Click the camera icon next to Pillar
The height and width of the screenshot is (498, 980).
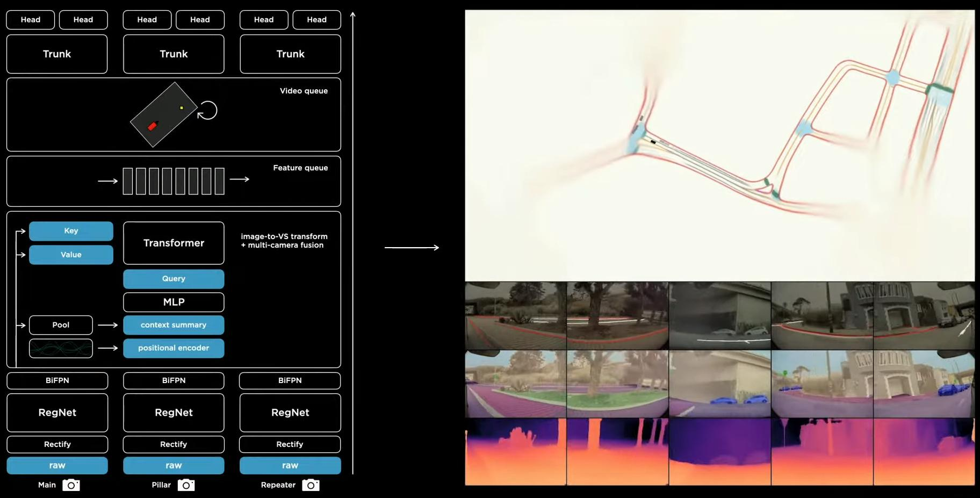(186, 485)
